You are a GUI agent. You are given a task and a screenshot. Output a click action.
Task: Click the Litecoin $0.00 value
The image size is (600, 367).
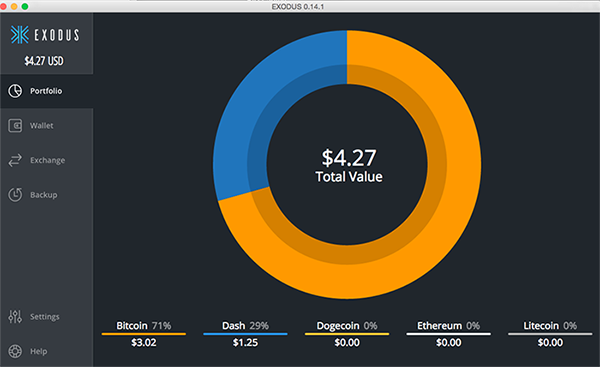click(x=550, y=343)
